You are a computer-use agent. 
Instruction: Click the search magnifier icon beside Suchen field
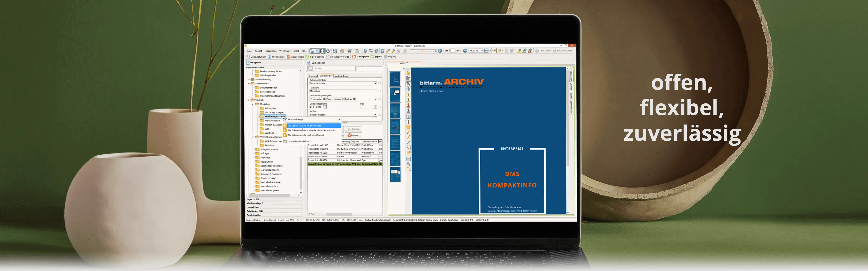(x=310, y=68)
